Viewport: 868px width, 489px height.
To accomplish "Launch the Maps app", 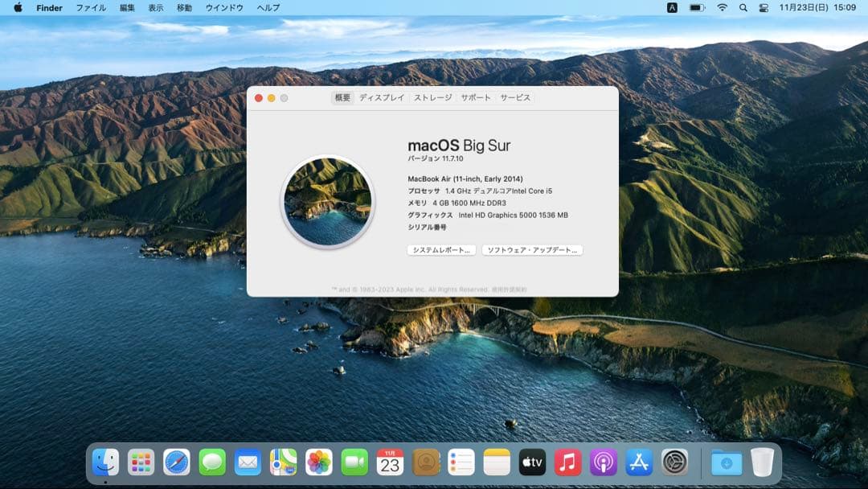I will (284, 462).
